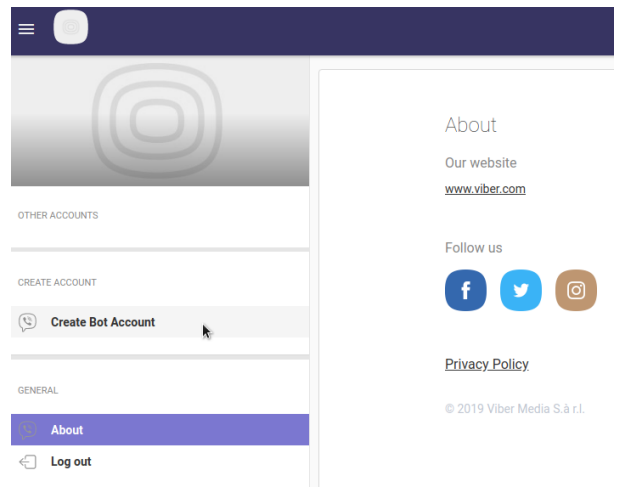Open the Facebook social icon
This screenshot has height=491, width=626.
(466, 291)
